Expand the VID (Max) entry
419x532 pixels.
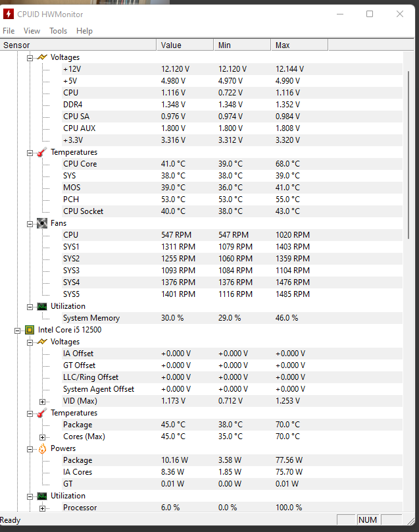pyautogui.click(x=42, y=401)
